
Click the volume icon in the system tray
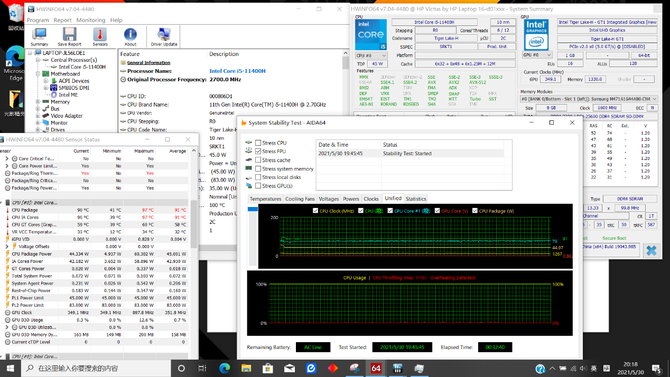(583, 368)
